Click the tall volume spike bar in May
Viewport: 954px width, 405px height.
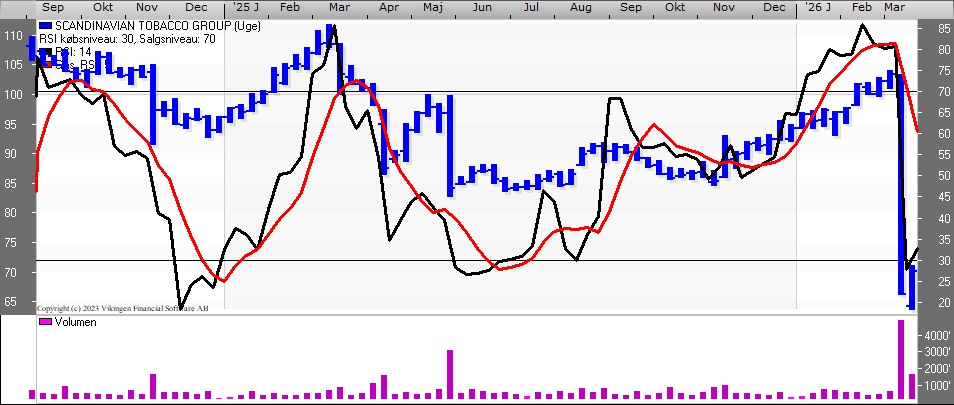tap(450, 375)
